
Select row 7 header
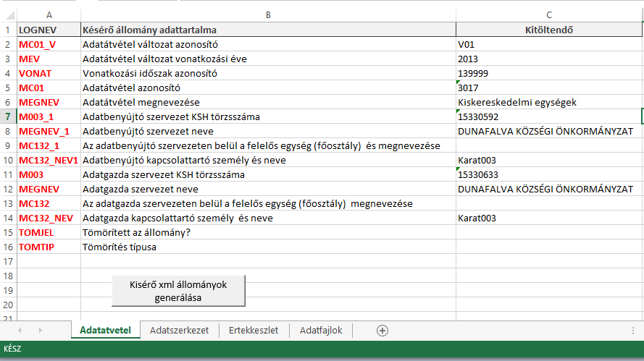[8, 117]
